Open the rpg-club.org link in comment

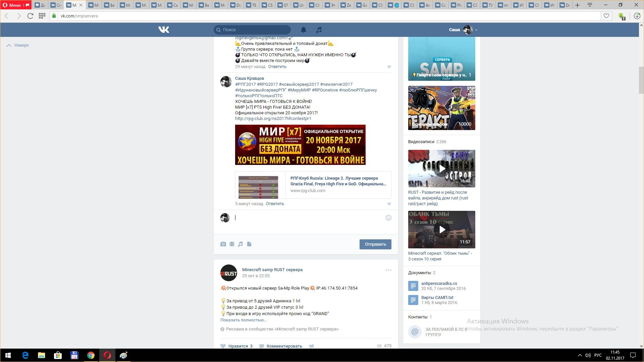click(273, 118)
